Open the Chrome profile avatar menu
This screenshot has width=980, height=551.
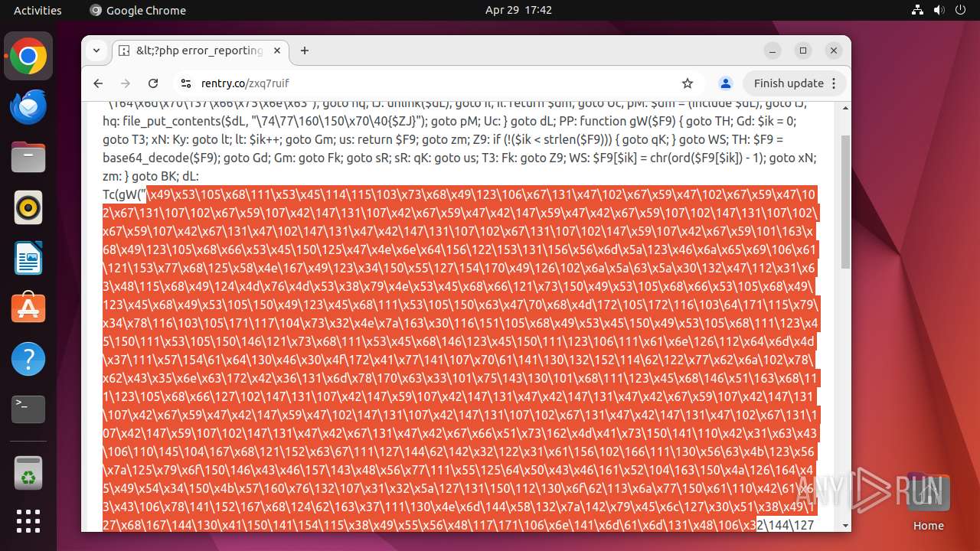pos(726,83)
